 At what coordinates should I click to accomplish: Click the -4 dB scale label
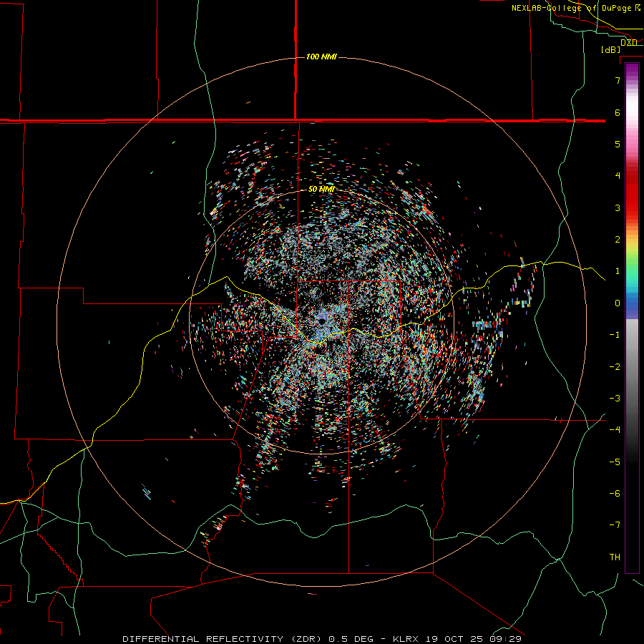pyautogui.click(x=615, y=429)
